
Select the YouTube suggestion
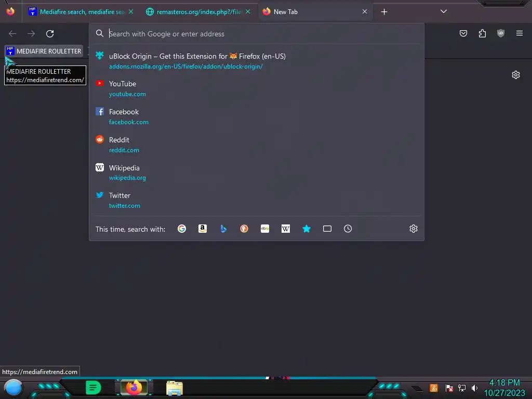[x=257, y=88]
